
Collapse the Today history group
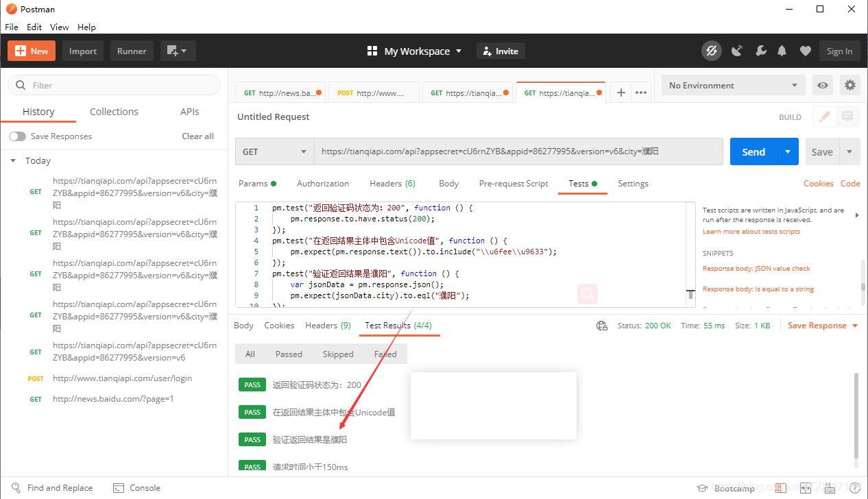pos(12,160)
